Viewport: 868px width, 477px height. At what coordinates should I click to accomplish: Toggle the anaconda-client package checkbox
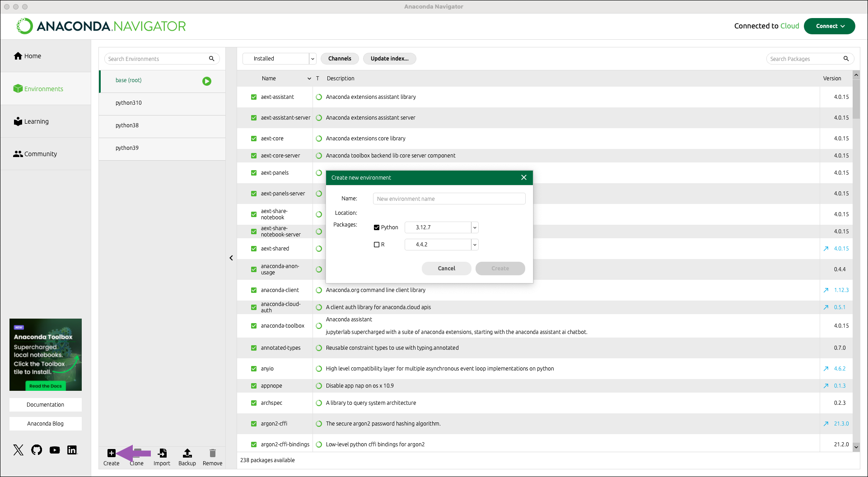254,290
